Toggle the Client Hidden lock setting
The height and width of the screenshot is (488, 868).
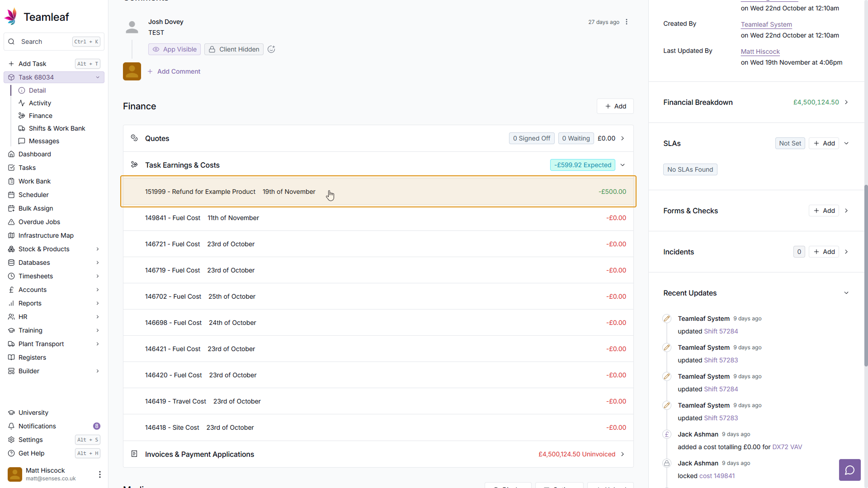click(x=234, y=49)
